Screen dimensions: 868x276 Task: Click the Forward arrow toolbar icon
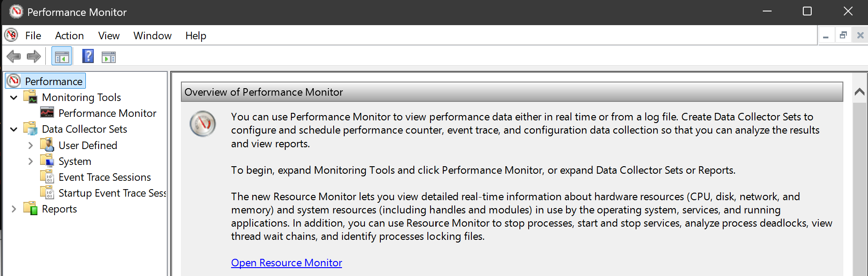(x=34, y=56)
